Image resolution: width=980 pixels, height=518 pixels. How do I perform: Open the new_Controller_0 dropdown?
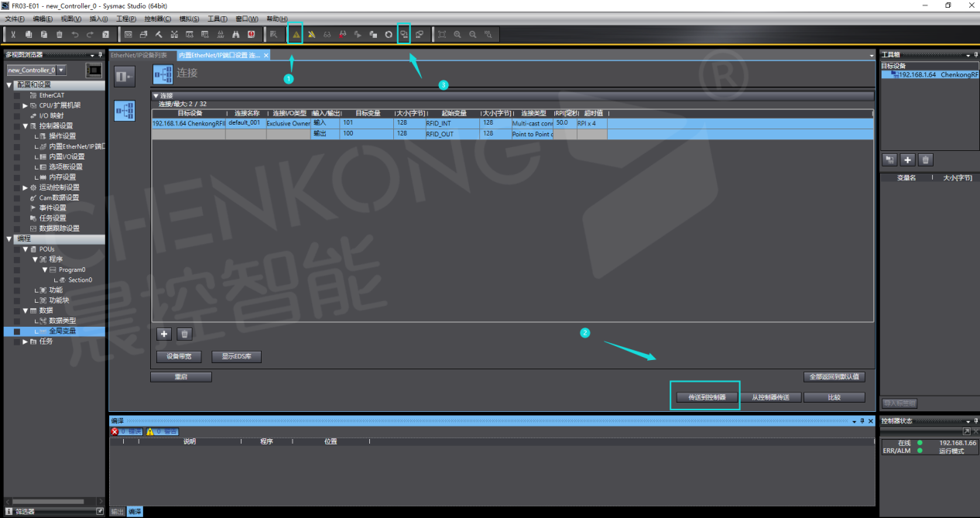(x=61, y=70)
